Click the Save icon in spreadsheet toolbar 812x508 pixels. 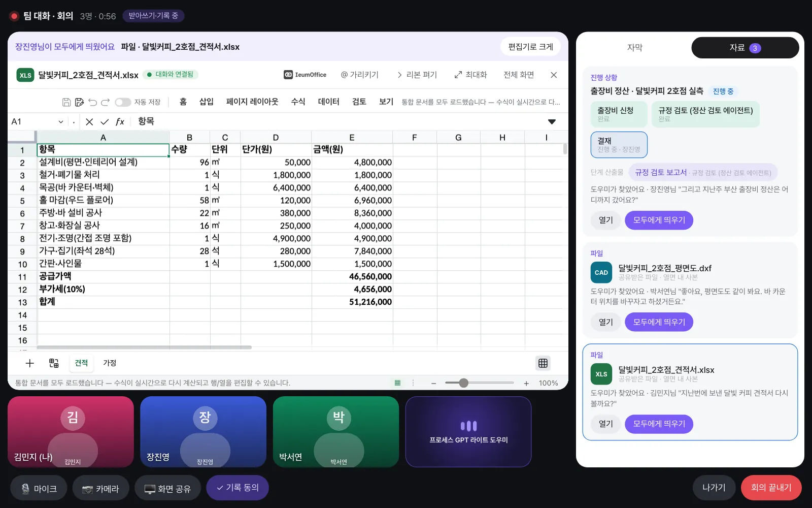coord(66,102)
